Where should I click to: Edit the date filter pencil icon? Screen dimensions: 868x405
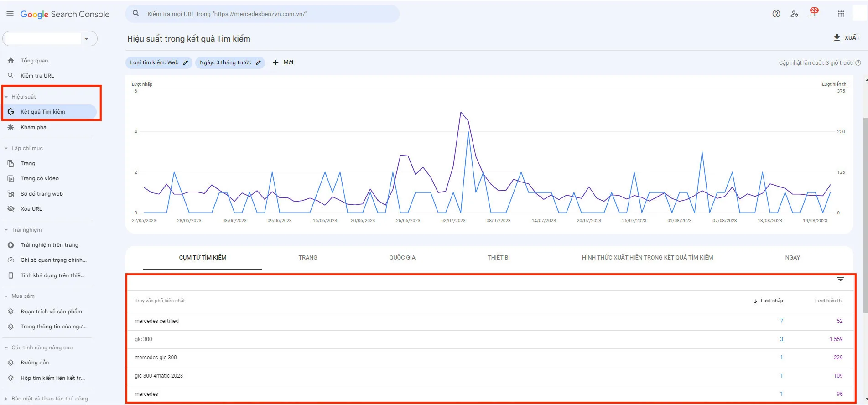point(258,62)
